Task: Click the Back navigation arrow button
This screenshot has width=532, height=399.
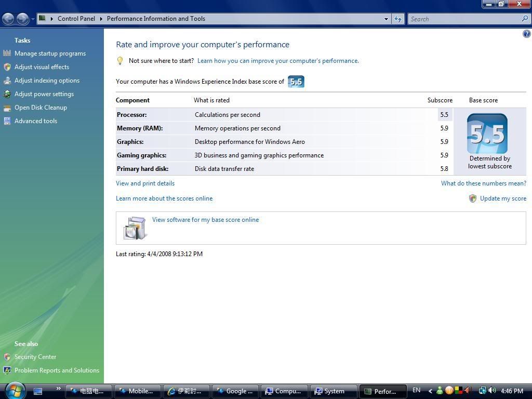Action: point(8,19)
